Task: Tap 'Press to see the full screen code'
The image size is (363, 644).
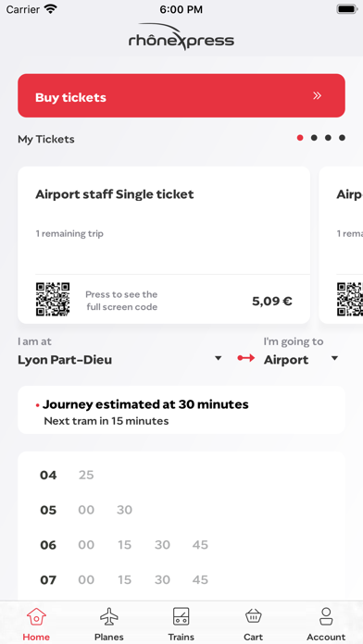Action: tap(121, 301)
